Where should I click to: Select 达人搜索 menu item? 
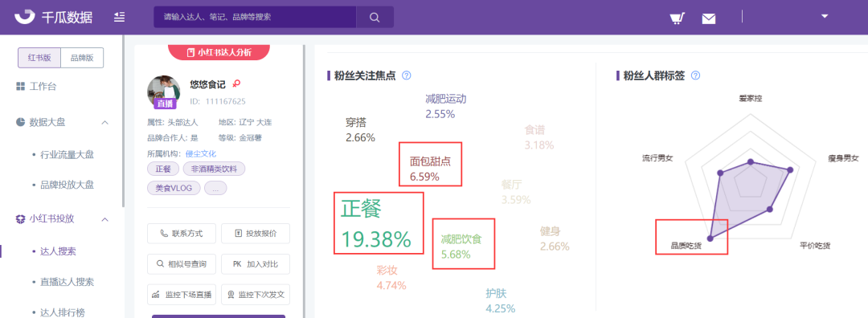click(58, 251)
